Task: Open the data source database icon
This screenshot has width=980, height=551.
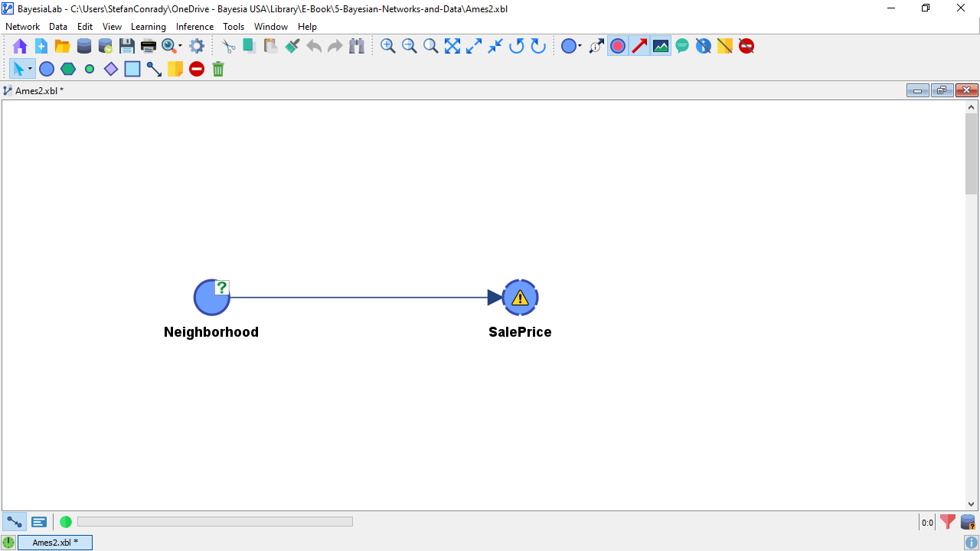Action: [84, 46]
